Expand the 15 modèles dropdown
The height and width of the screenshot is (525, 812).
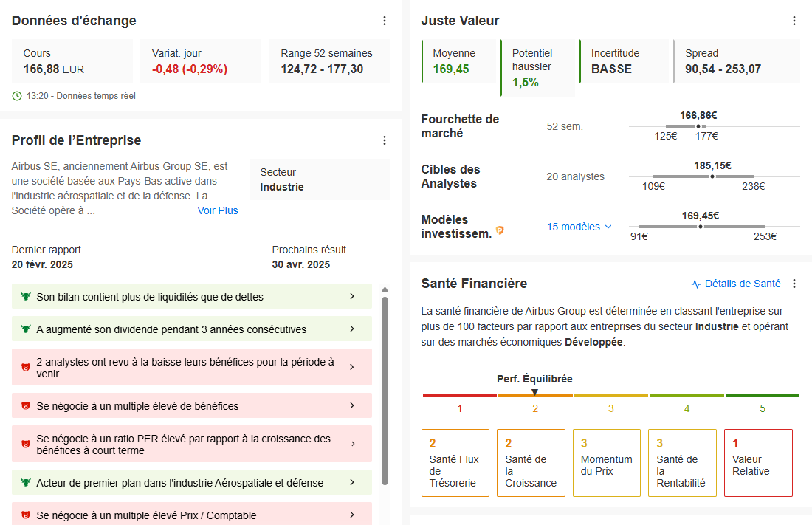tap(579, 227)
